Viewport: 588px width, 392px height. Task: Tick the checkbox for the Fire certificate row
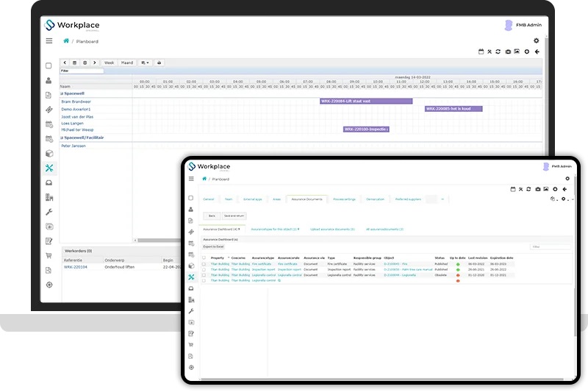[204, 264]
